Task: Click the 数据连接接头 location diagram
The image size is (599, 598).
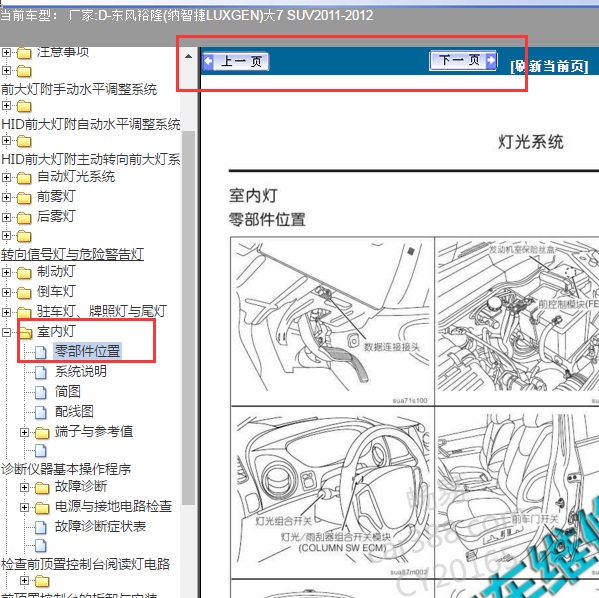Action: [x=332, y=321]
